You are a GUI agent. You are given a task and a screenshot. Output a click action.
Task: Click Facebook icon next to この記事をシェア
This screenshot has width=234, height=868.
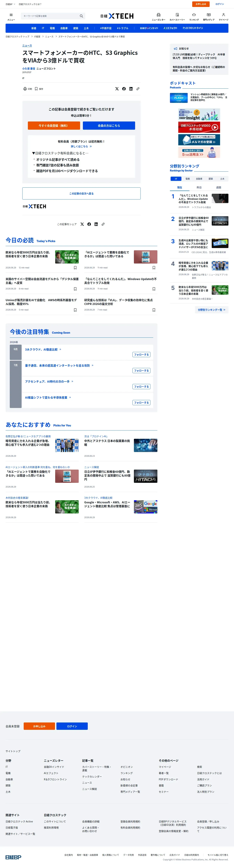(x=89, y=224)
